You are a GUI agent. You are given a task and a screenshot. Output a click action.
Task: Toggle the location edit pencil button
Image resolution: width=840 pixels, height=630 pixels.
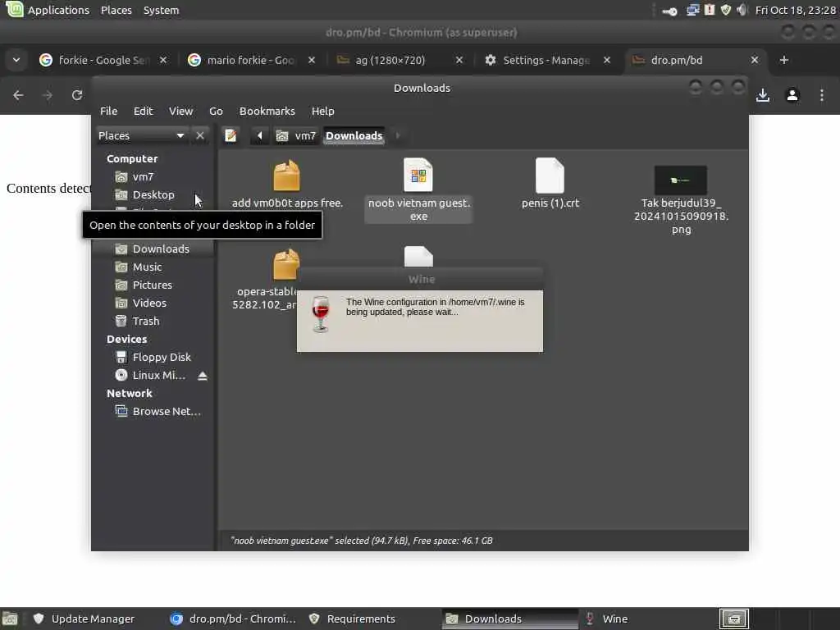[x=231, y=135]
